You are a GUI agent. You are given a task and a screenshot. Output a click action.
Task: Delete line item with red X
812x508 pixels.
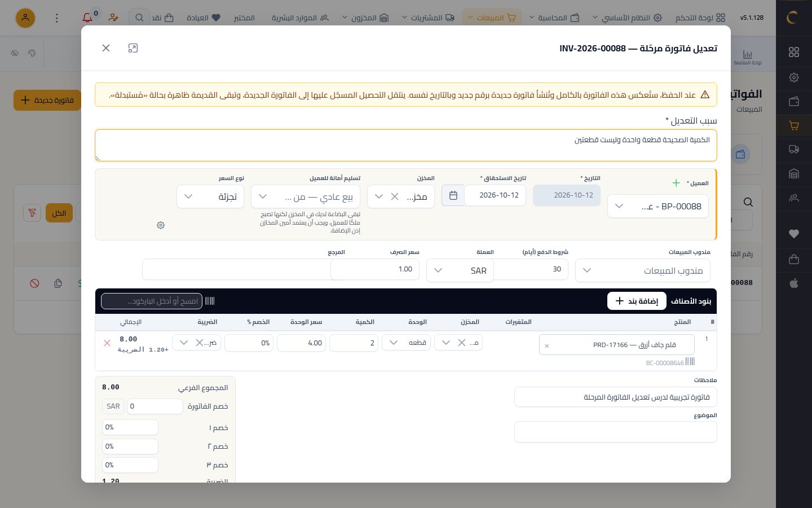107,343
